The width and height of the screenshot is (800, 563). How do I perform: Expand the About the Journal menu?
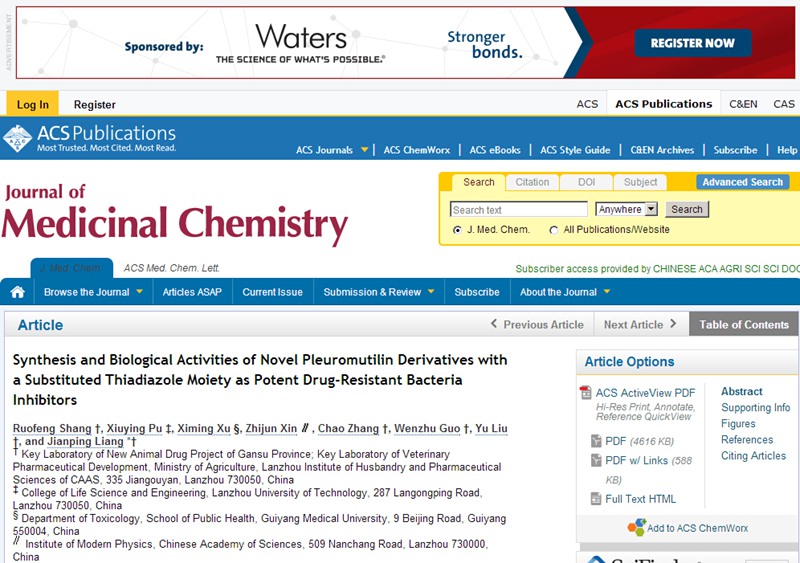(565, 292)
